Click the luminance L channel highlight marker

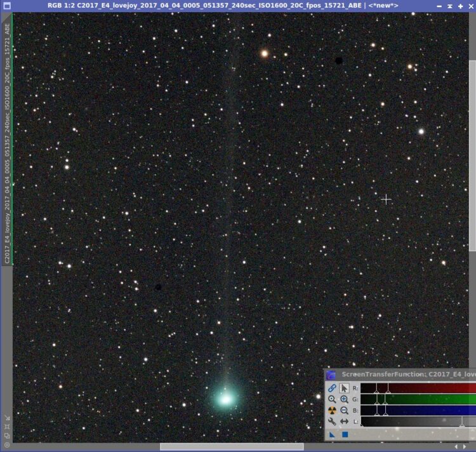[462, 424]
